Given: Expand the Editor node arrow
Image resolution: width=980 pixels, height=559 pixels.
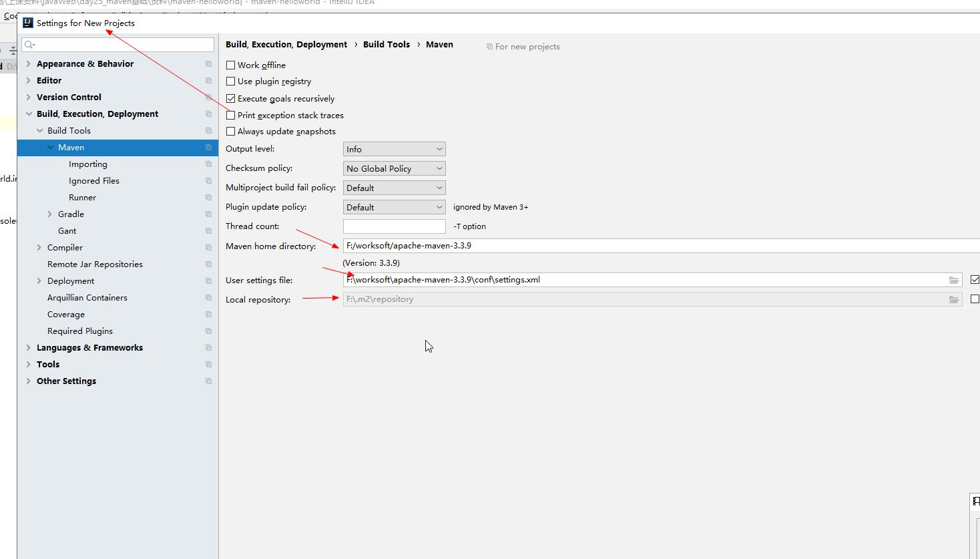Looking at the screenshot, I should (x=28, y=81).
